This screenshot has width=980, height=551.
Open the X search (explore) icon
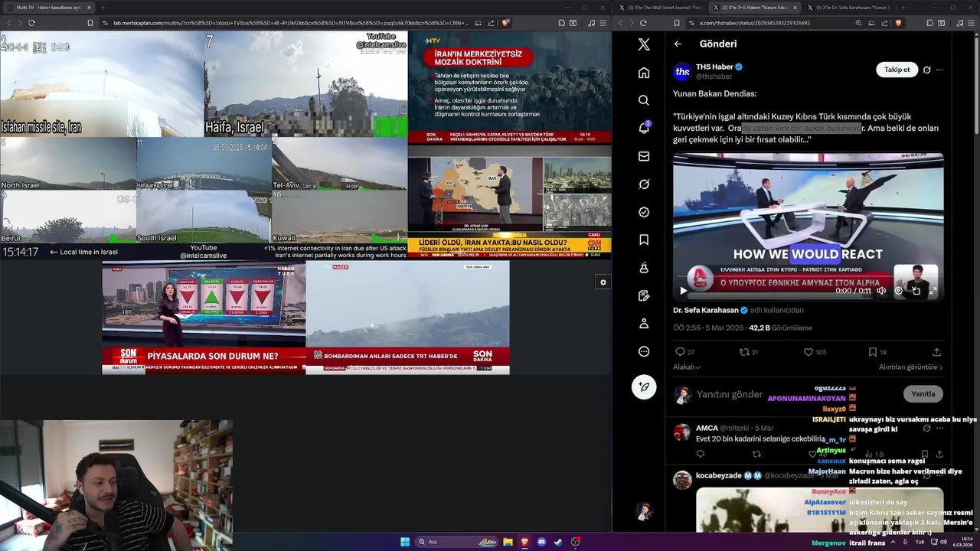point(644,100)
